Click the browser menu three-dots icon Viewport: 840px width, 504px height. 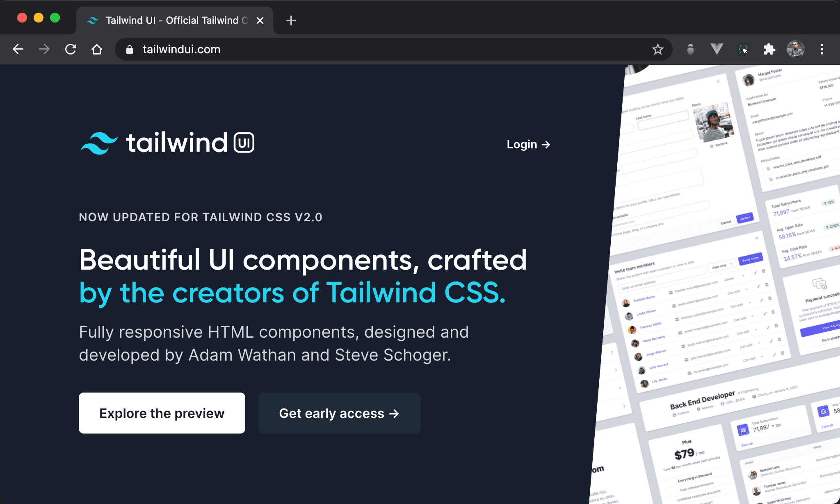(823, 48)
